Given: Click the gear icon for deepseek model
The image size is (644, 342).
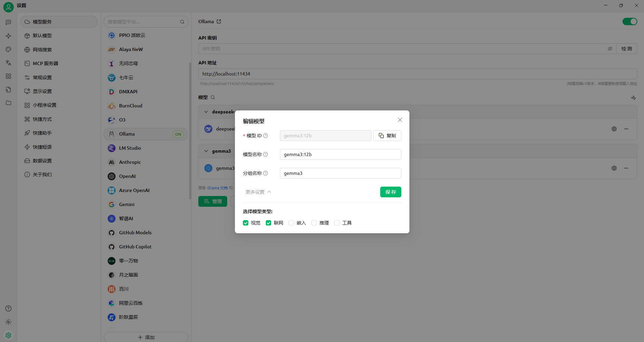Looking at the screenshot, I should (x=614, y=129).
